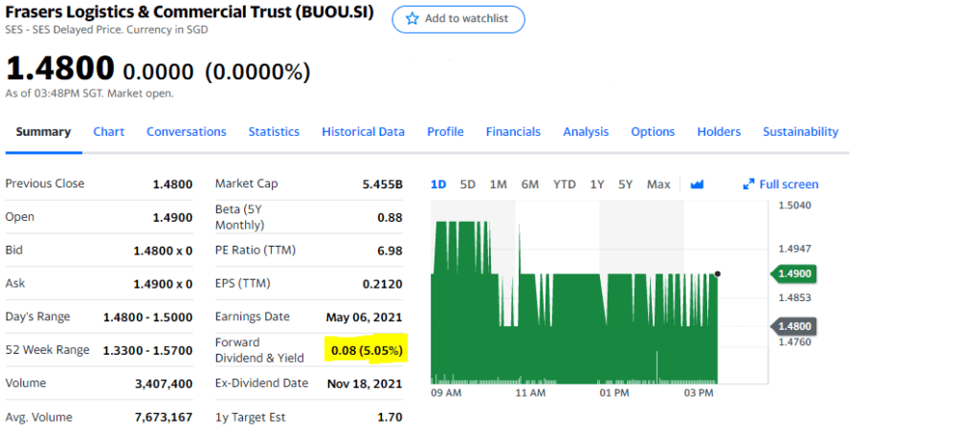This screenshot has width=980, height=436.
Task: Open the Financials tab
Action: (x=513, y=132)
